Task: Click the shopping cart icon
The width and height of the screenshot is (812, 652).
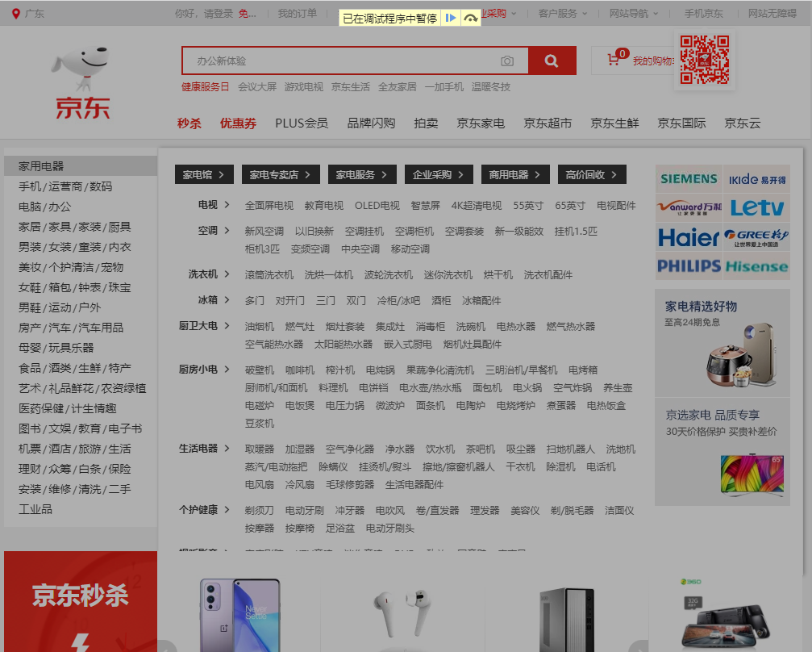Action: 613,60
